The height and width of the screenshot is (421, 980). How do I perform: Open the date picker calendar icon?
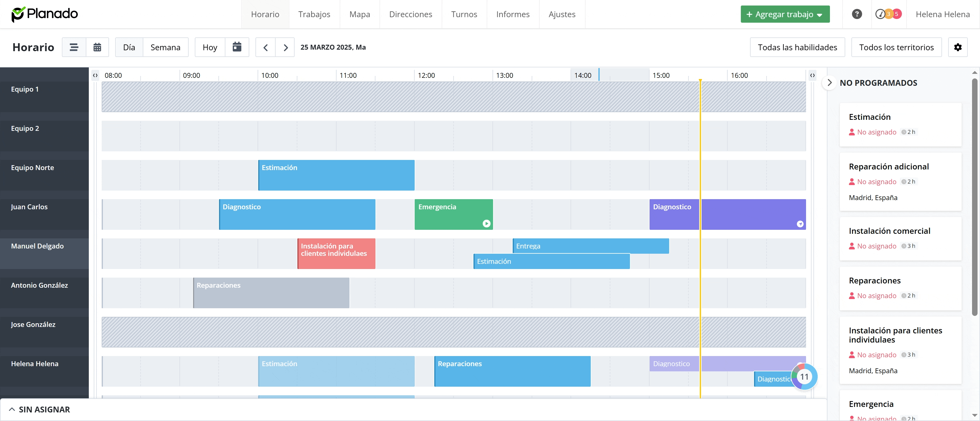click(x=237, y=47)
